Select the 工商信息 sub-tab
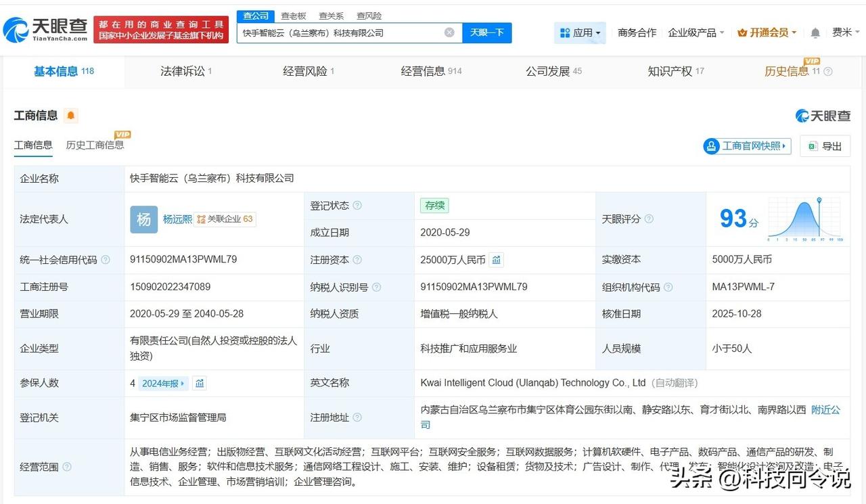This screenshot has width=866, height=504. click(33, 145)
